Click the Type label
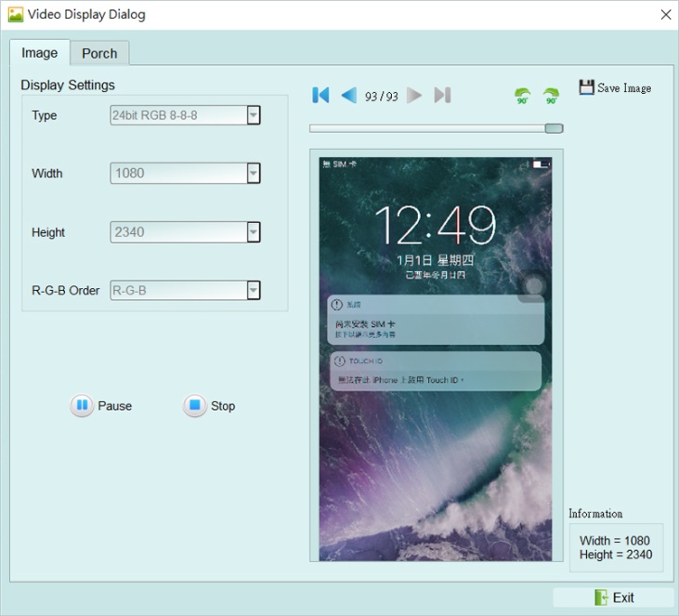This screenshot has height=616, width=679. (x=45, y=115)
